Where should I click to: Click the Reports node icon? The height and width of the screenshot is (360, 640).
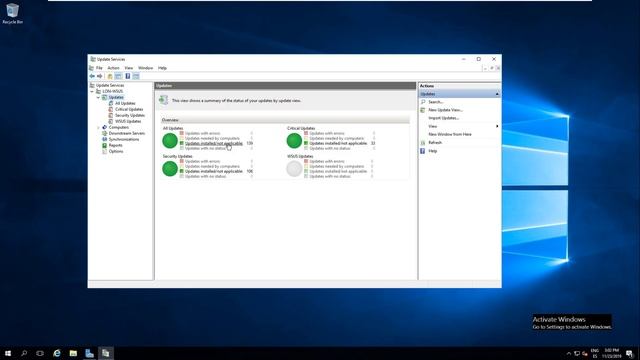click(104, 145)
